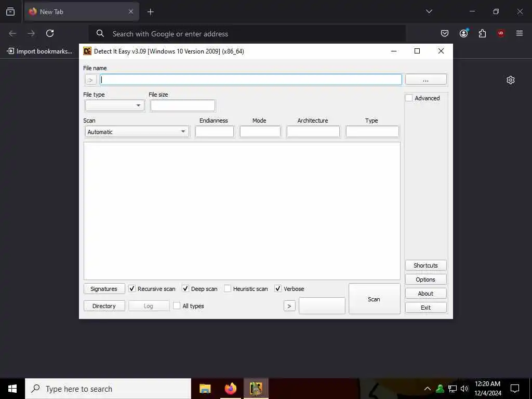Open the File type dropdown
Viewport: 532px width, 399px height.
(x=115, y=105)
